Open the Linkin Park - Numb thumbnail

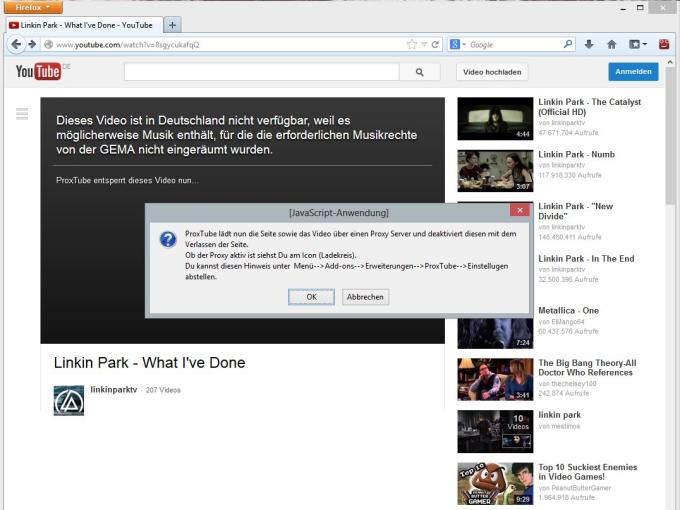[x=495, y=171]
